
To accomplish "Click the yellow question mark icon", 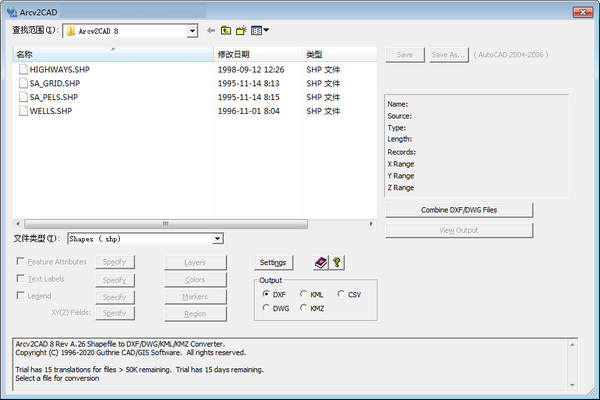I will [337, 263].
